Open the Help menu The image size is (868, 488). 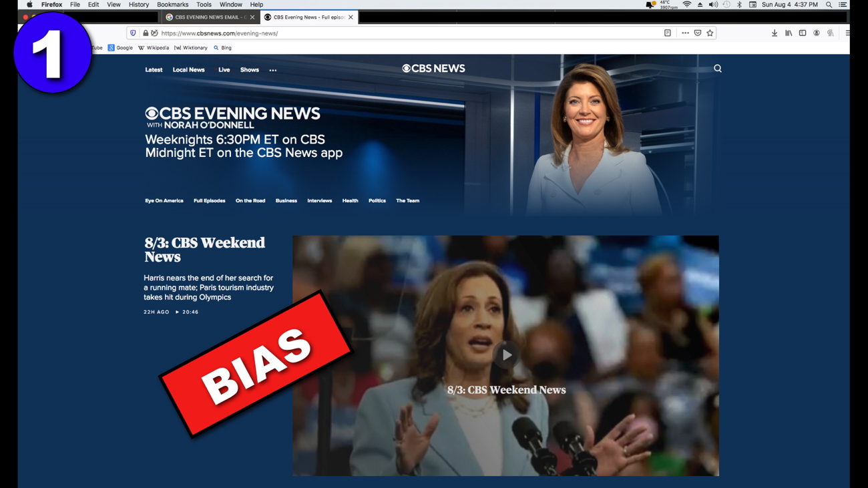tap(256, 5)
